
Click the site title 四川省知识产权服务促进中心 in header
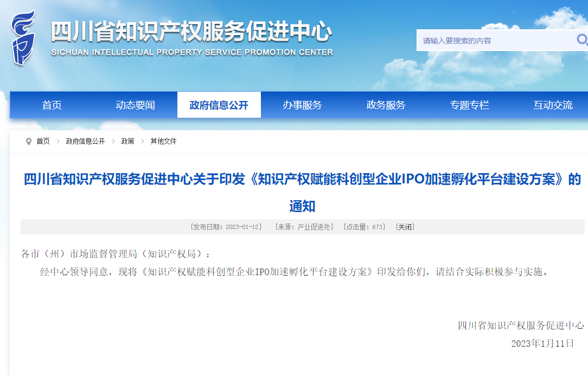191,33
